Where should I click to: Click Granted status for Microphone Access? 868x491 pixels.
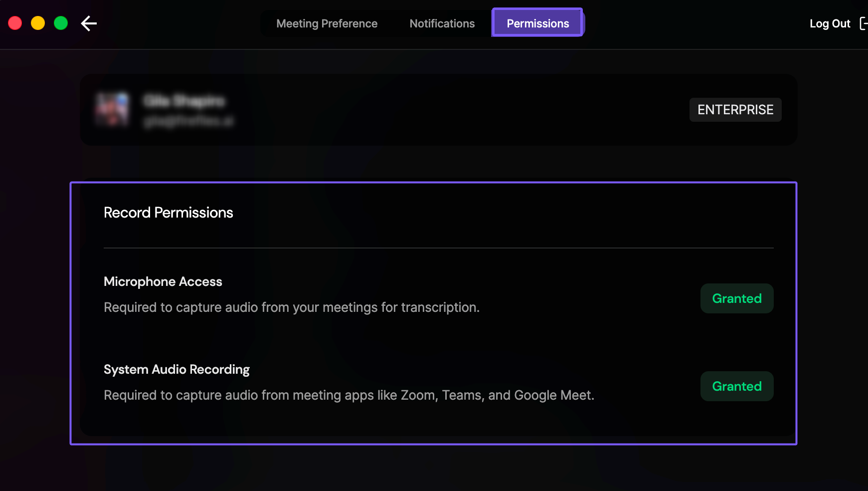[736, 298]
